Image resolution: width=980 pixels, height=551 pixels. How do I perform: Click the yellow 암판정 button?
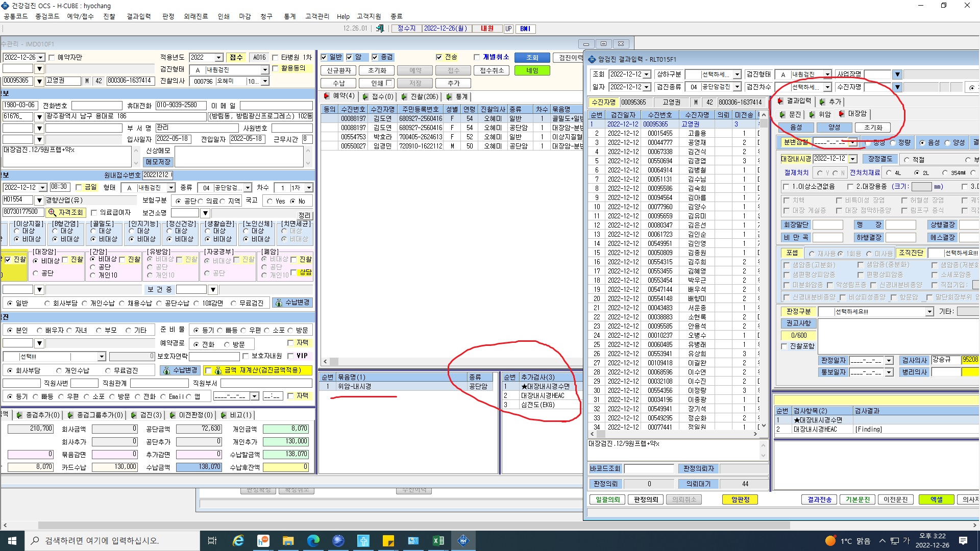click(x=740, y=499)
